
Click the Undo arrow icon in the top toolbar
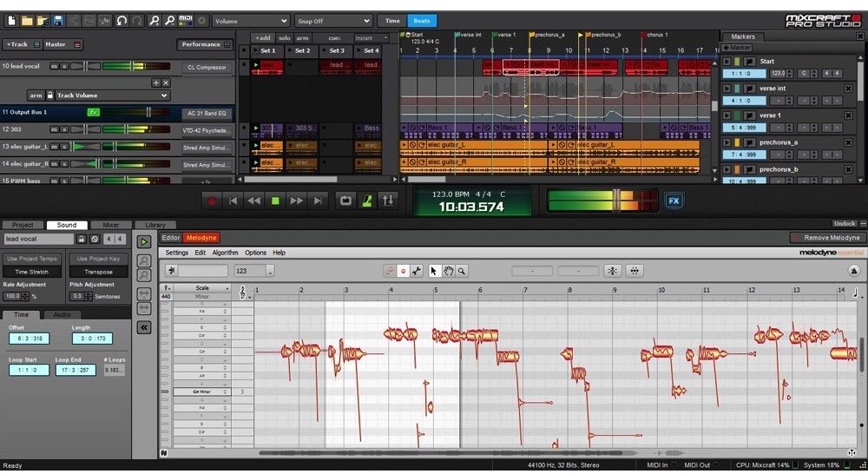pos(122,21)
